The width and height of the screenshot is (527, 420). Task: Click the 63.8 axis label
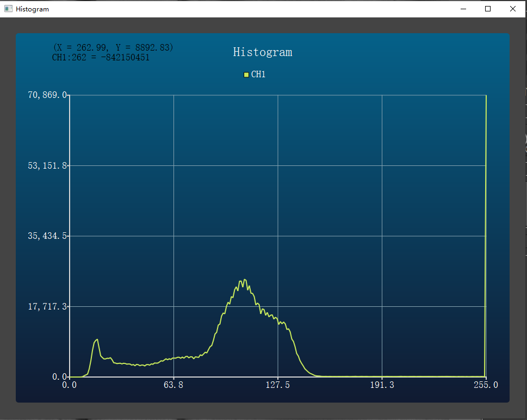[x=173, y=385]
